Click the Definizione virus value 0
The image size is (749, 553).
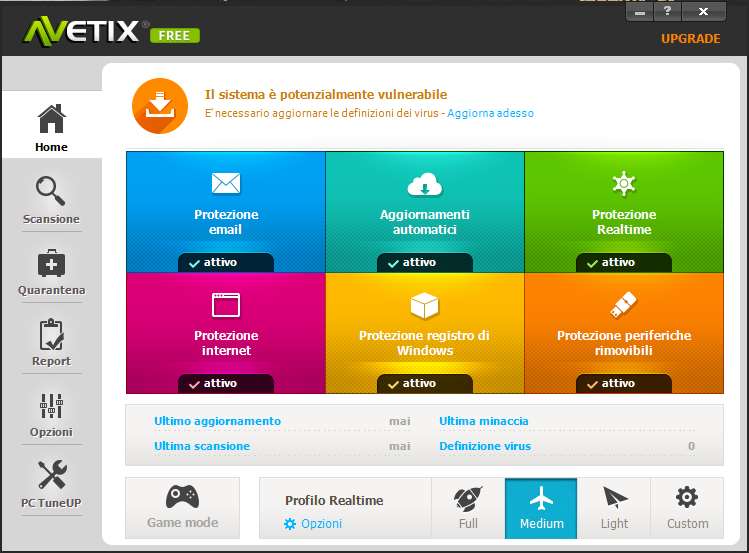pyautogui.click(x=691, y=446)
